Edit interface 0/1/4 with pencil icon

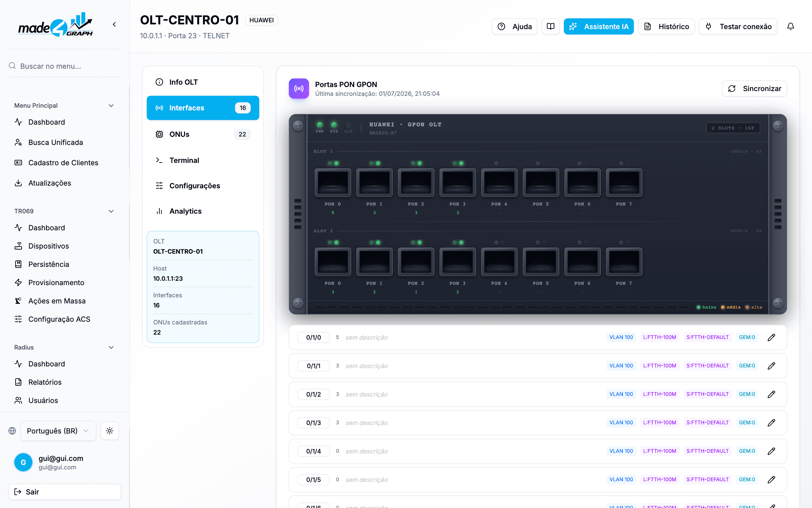771,451
